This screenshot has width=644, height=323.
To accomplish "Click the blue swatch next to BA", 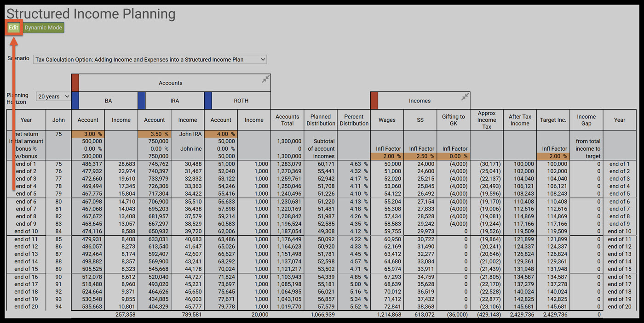I will [75, 100].
